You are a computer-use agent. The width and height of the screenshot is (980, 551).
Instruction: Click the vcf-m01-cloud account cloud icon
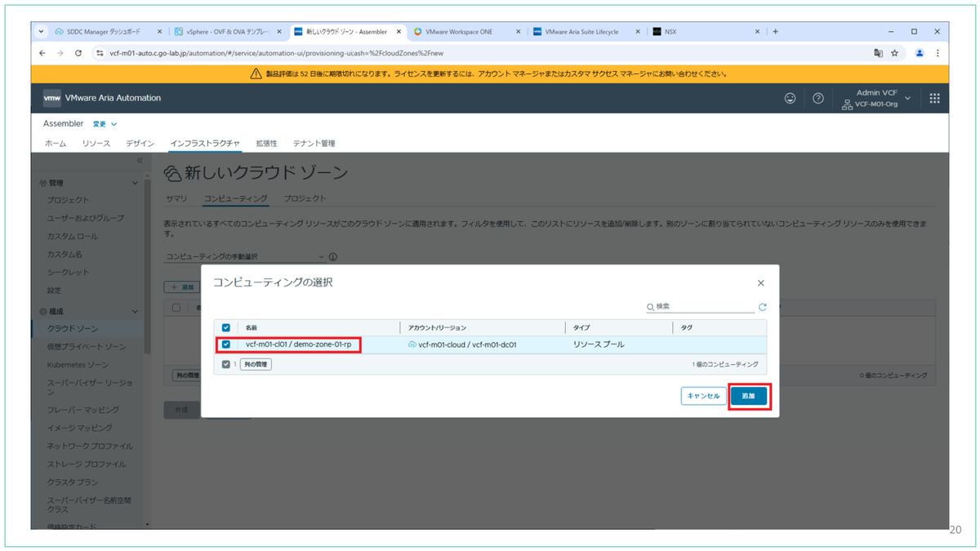coord(412,344)
